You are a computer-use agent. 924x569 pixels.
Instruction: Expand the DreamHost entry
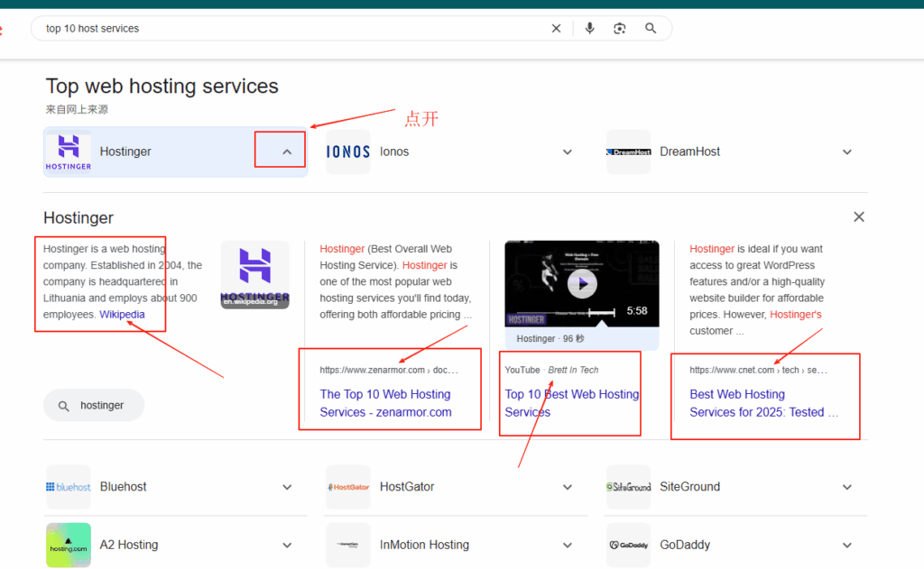pos(846,151)
